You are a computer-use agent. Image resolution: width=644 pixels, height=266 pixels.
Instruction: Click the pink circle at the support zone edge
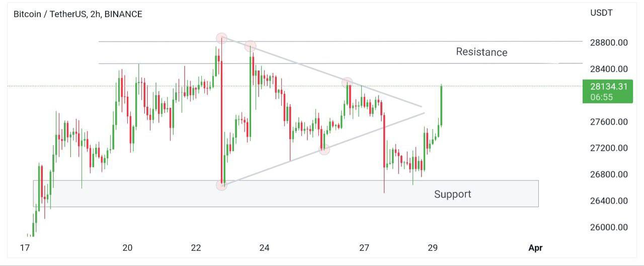[221, 185]
